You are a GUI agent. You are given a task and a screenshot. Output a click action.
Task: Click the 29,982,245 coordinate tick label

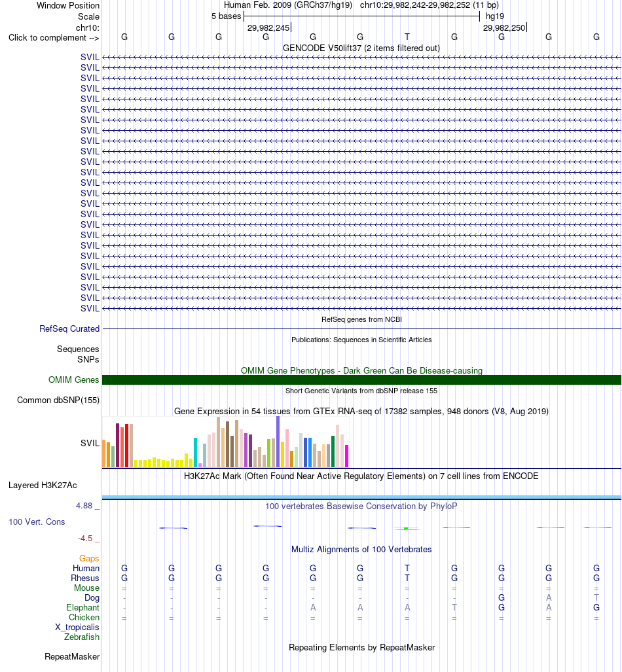pyautogui.click(x=268, y=28)
